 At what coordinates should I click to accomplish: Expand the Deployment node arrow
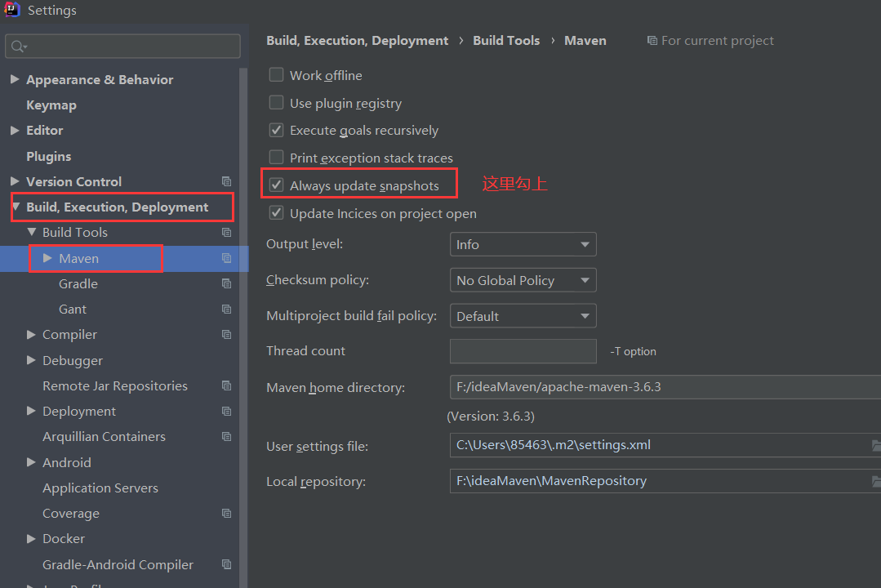click(32, 411)
